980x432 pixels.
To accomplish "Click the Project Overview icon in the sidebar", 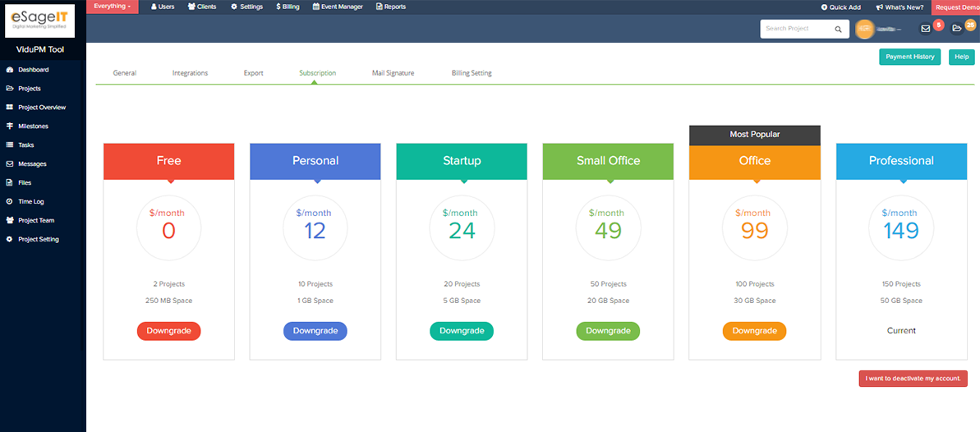I will 9,108.
